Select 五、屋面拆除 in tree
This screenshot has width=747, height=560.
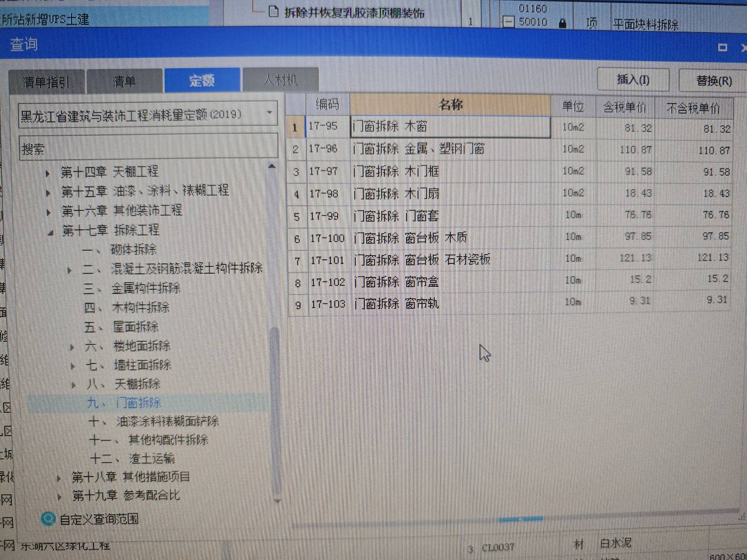click(122, 327)
